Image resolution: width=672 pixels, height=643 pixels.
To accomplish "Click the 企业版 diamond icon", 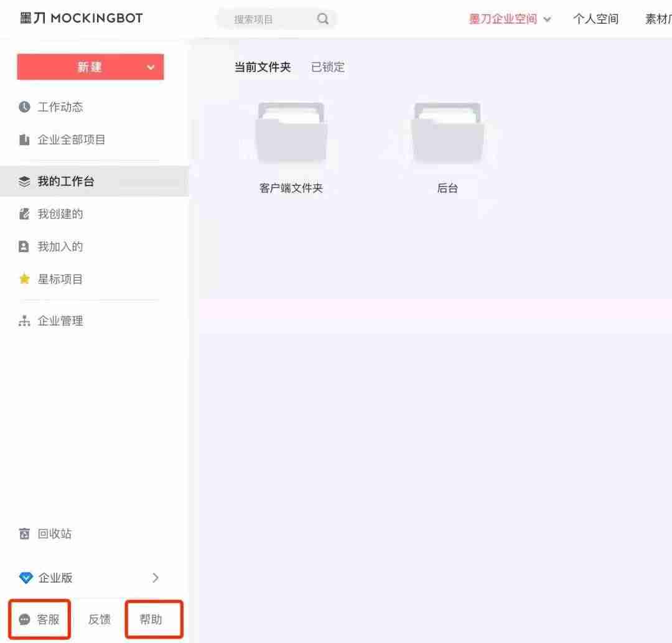I will point(26,578).
